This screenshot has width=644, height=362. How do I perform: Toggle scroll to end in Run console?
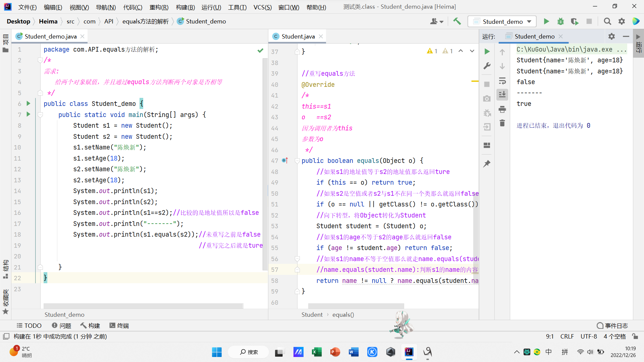tap(502, 95)
